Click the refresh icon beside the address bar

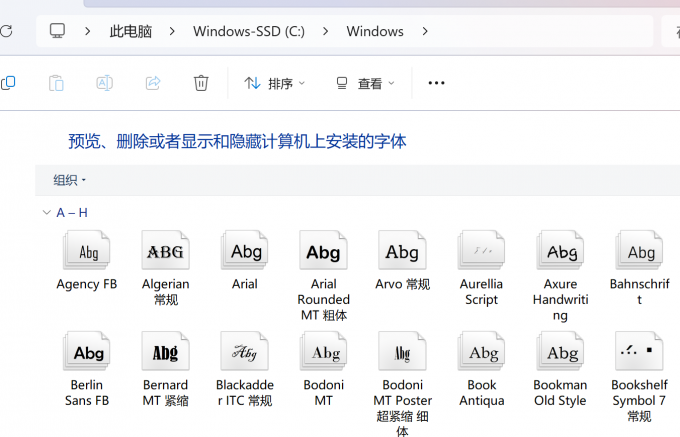point(6,31)
